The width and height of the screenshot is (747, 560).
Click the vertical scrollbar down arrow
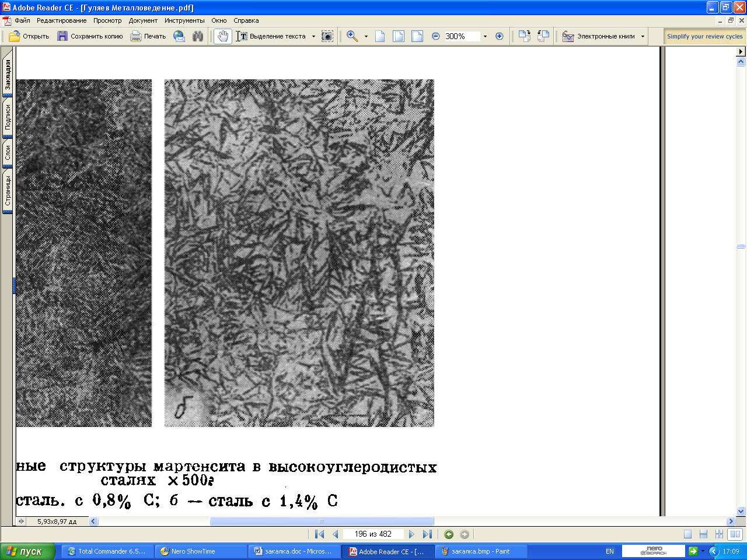(741, 512)
